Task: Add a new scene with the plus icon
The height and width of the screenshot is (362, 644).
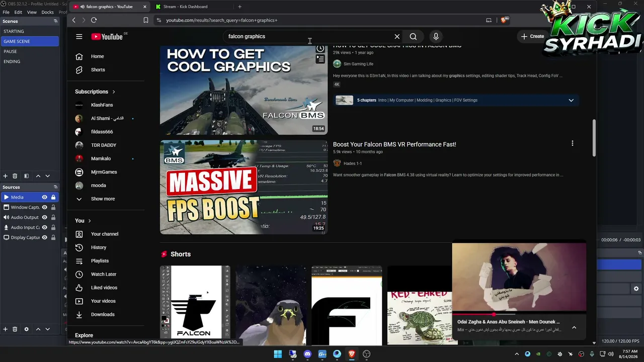Action: (x=6, y=176)
